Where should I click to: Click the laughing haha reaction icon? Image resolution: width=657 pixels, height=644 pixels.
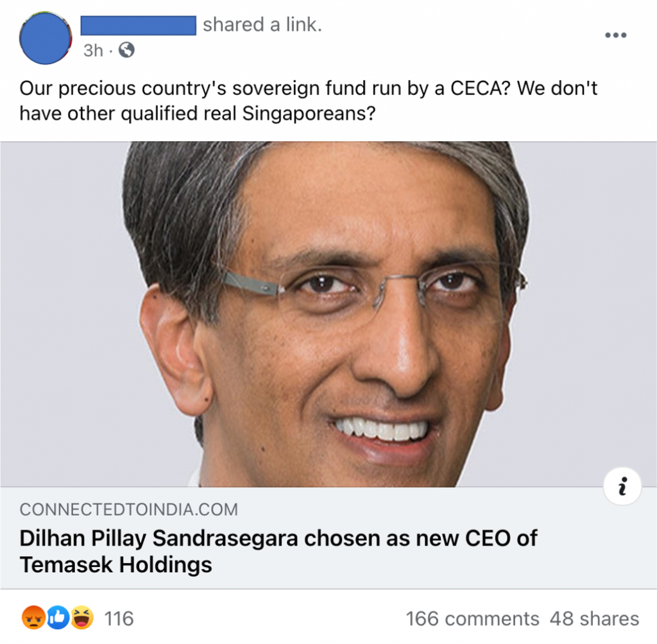click(81, 618)
